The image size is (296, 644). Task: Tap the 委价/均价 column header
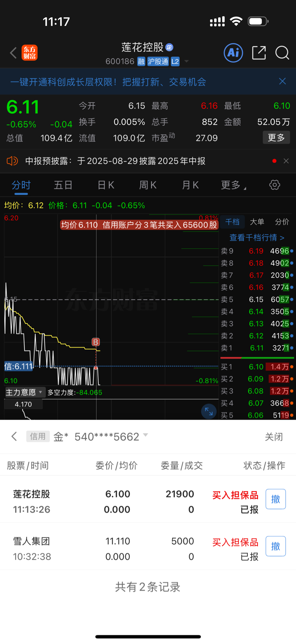[116, 465]
